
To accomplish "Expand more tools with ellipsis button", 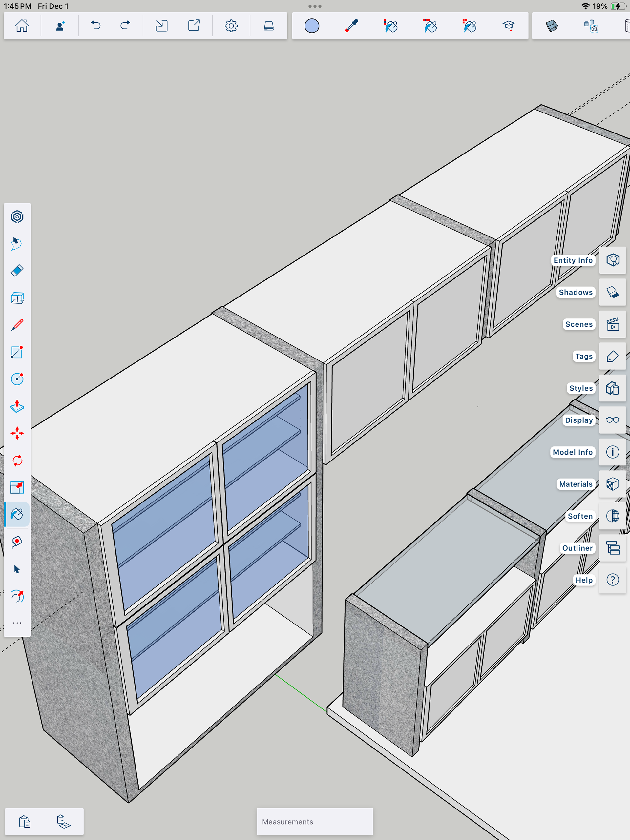I will [x=17, y=623].
